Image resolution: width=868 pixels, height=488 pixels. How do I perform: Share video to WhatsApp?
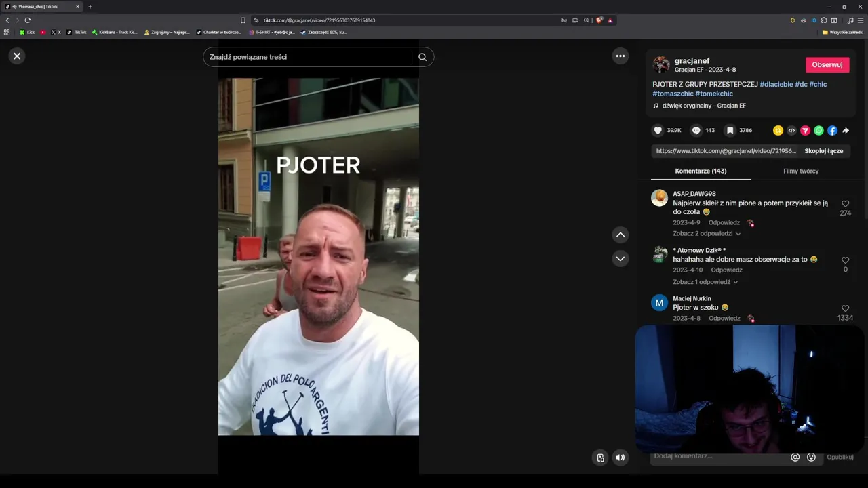coord(818,130)
